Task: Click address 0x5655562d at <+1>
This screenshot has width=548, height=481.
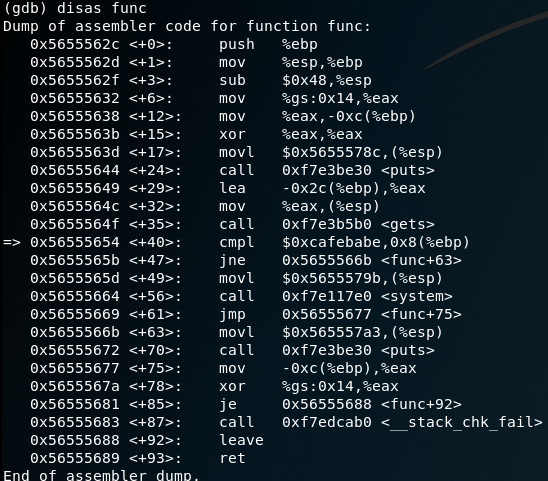Action: pos(75,63)
